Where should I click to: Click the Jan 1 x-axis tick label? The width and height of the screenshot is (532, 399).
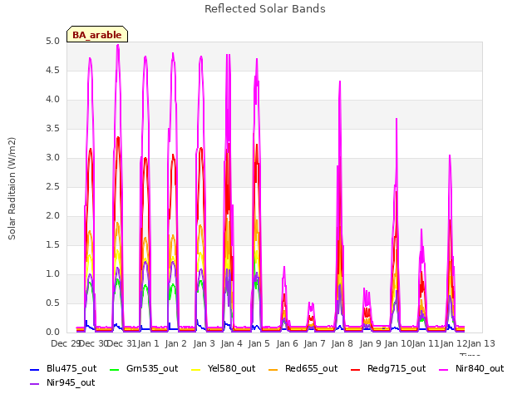[x=149, y=343]
